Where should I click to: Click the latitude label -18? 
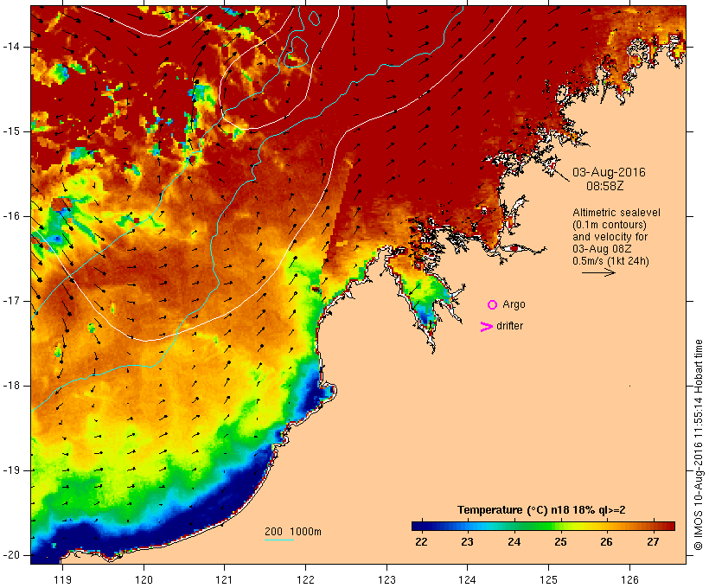tap(11, 386)
